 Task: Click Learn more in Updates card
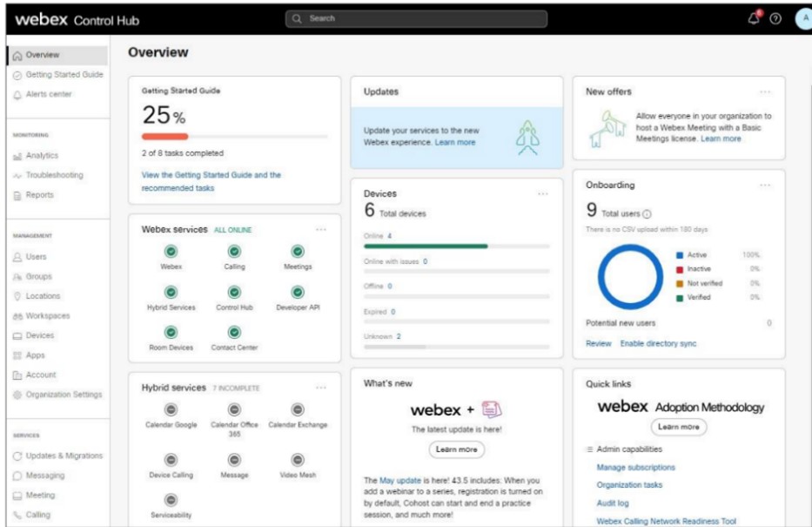click(x=454, y=142)
